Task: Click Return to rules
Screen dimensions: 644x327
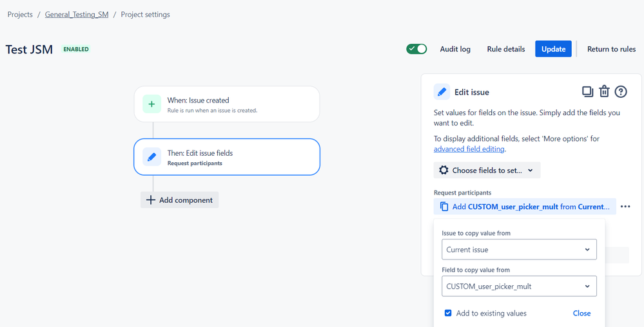Action: tap(611, 49)
